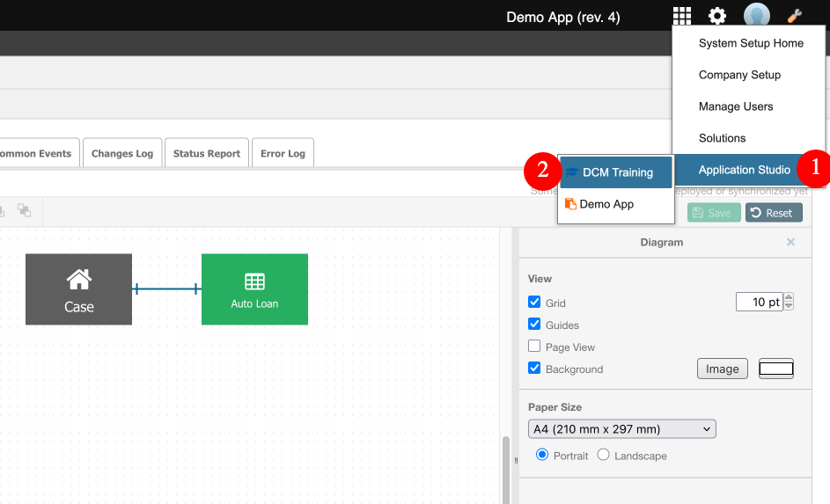Click the canvas vertical scrollbar
This screenshot has width=830, height=504.
tap(506, 470)
